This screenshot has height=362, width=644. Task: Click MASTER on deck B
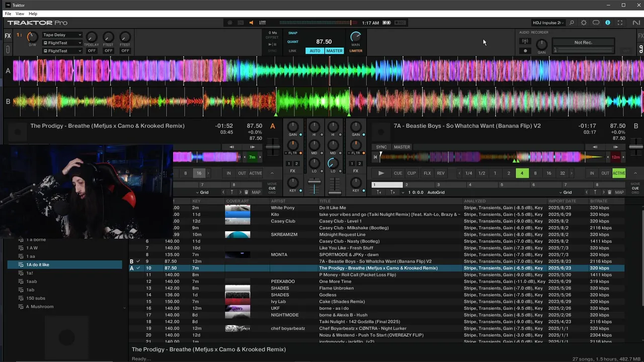tap(402, 147)
